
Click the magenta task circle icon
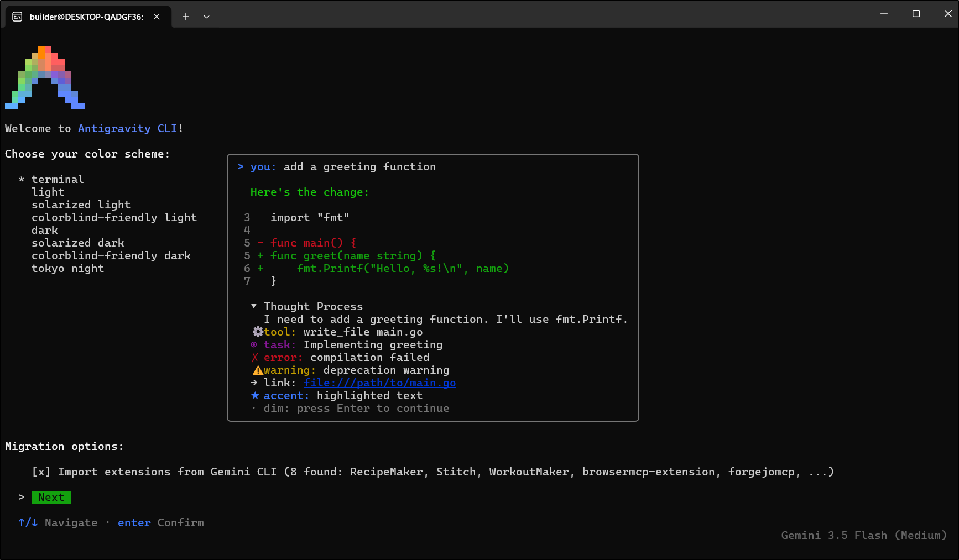coord(254,344)
